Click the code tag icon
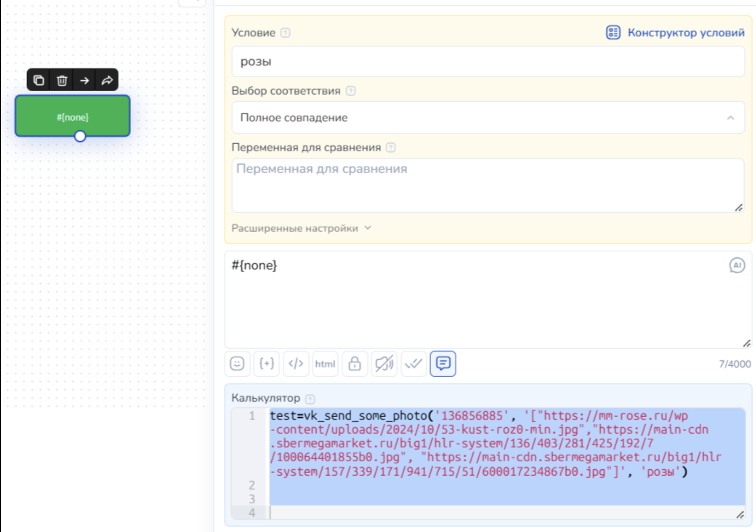This screenshot has height=532, width=756. point(296,364)
